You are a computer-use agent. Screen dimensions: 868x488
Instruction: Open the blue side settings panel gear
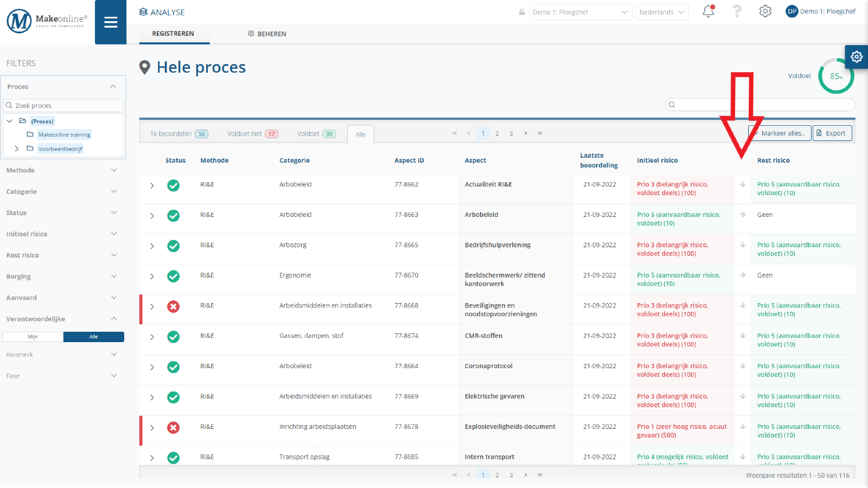pyautogui.click(x=857, y=56)
